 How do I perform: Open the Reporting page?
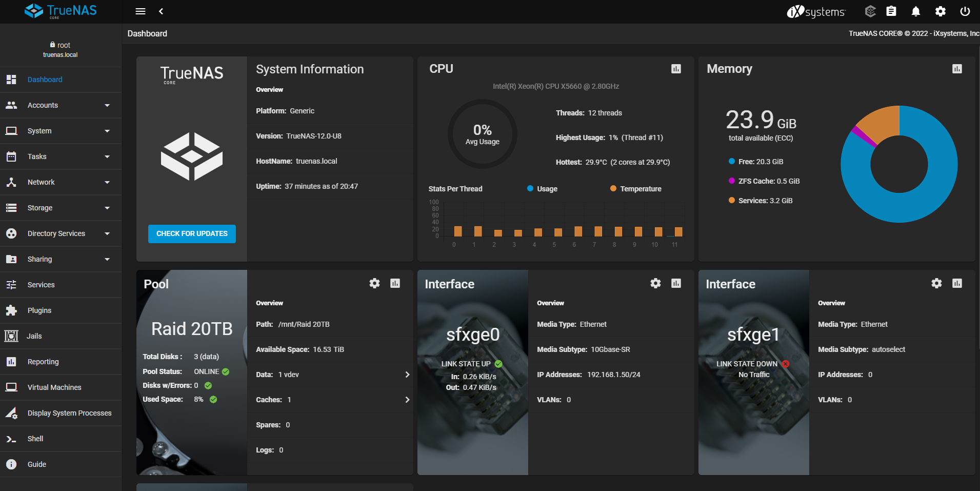pyautogui.click(x=61, y=362)
